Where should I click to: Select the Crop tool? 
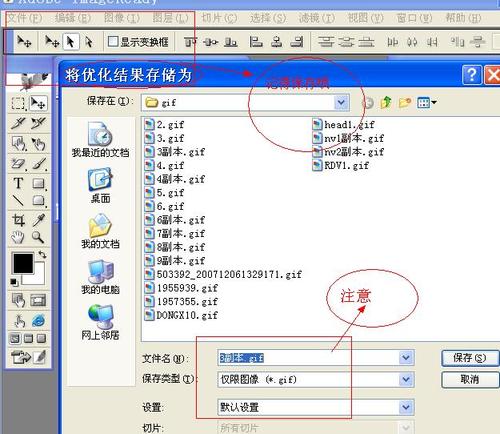click(18, 220)
